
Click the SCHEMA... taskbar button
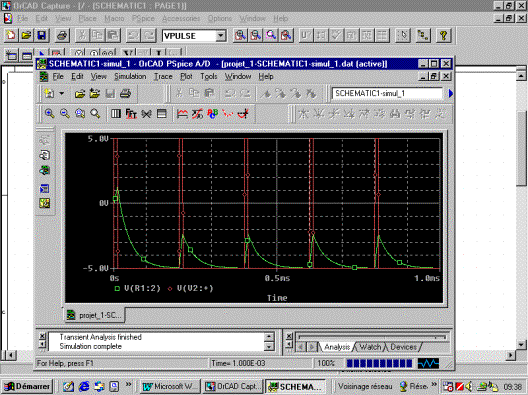(296, 386)
